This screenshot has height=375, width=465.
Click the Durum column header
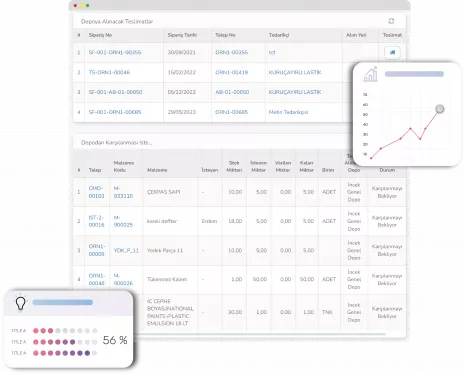[x=387, y=170]
